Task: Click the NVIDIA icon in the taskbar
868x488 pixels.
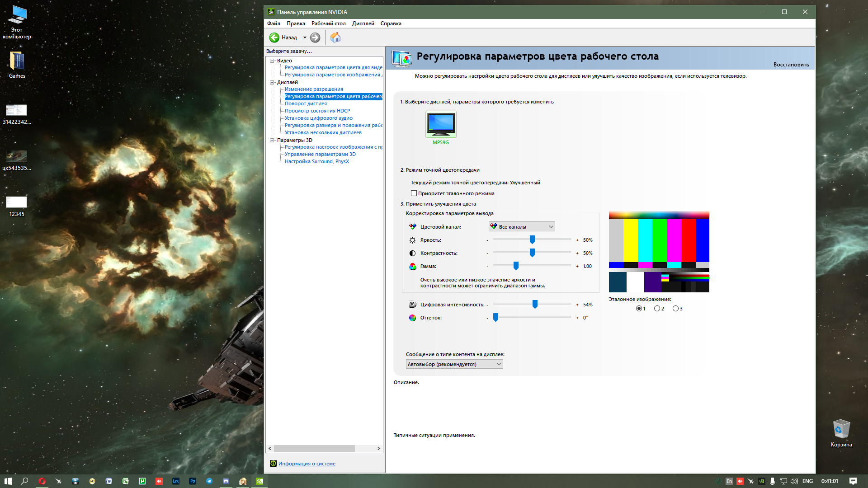Action: 259,481
